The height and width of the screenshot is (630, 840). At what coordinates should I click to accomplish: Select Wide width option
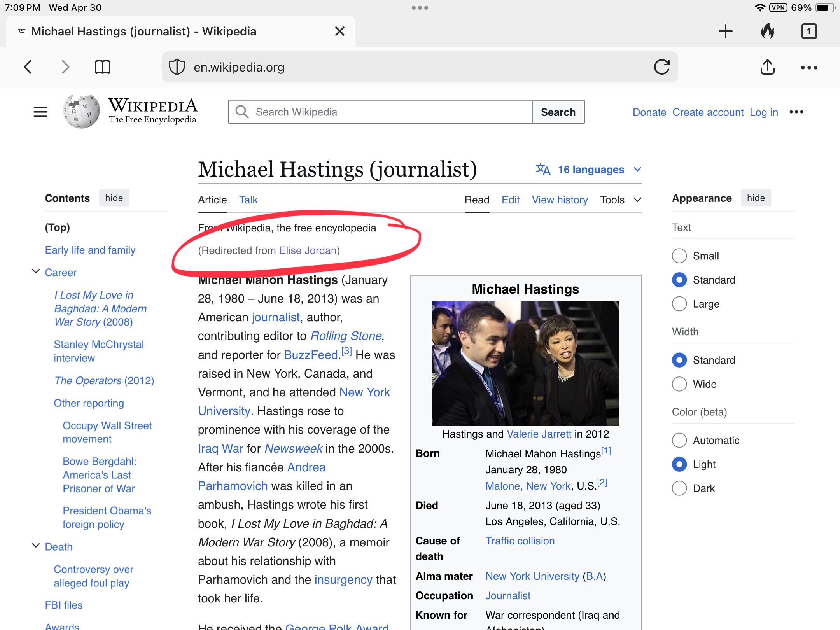click(x=679, y=384)
